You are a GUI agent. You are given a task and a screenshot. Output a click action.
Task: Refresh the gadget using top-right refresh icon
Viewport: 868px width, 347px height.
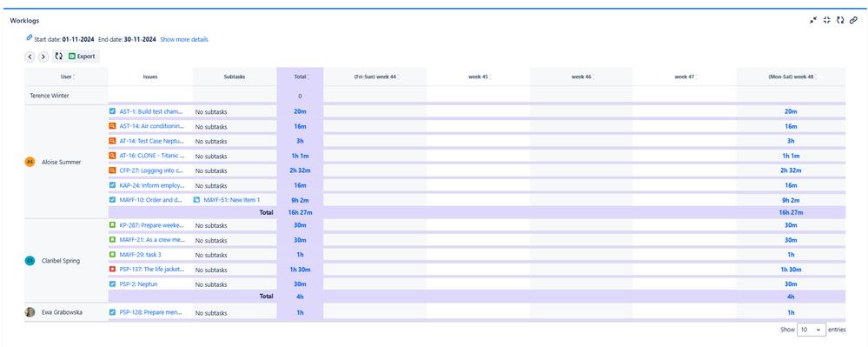click(840, 20)
